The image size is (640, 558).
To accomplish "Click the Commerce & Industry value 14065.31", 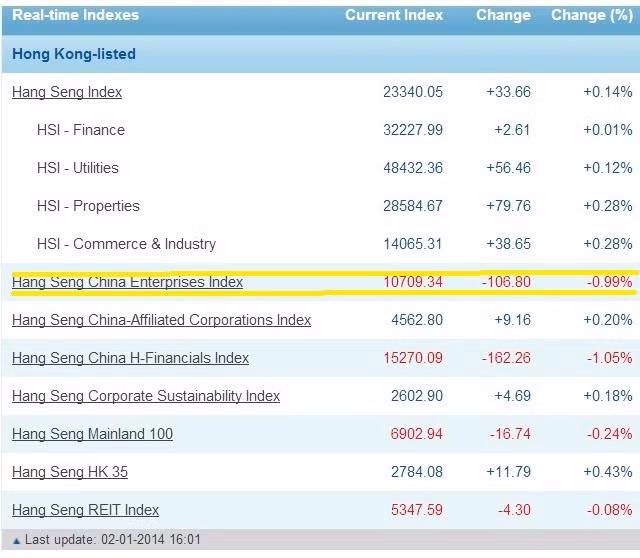I will tap(413, 244).
